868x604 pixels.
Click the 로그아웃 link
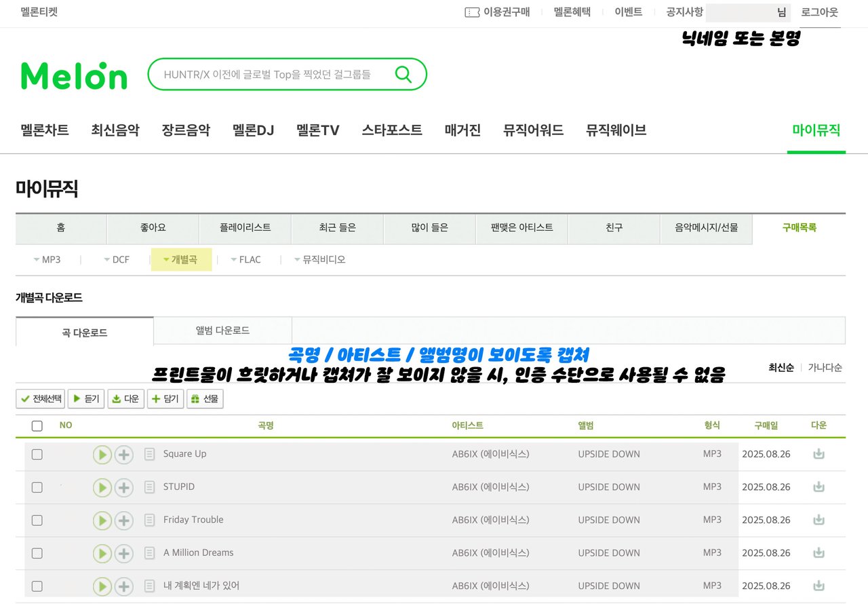(819, 12)
